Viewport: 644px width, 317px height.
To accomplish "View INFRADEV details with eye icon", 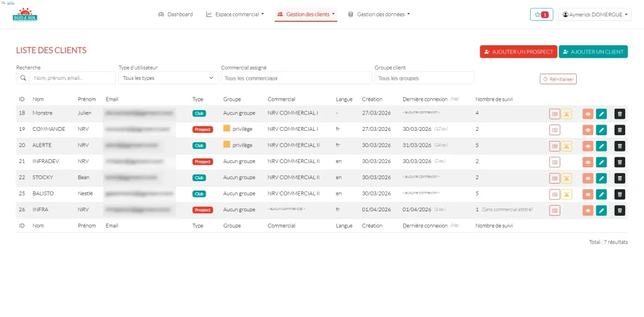I will coord(588,162).
